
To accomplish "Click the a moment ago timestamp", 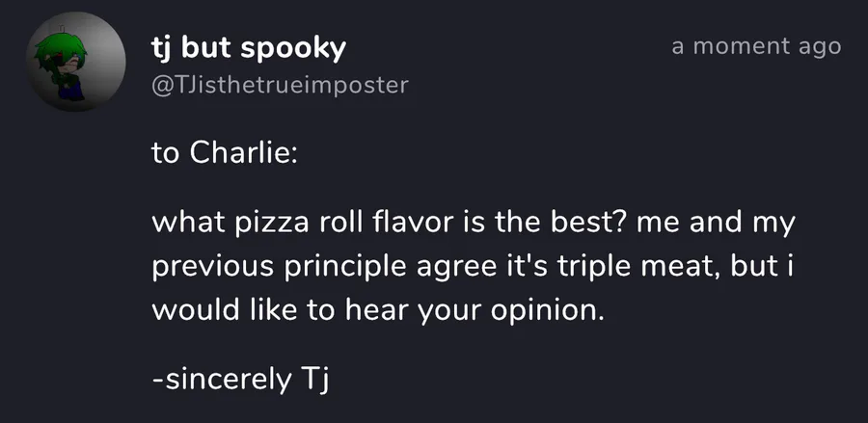I will pyautogui.click(x=756, y=46).
